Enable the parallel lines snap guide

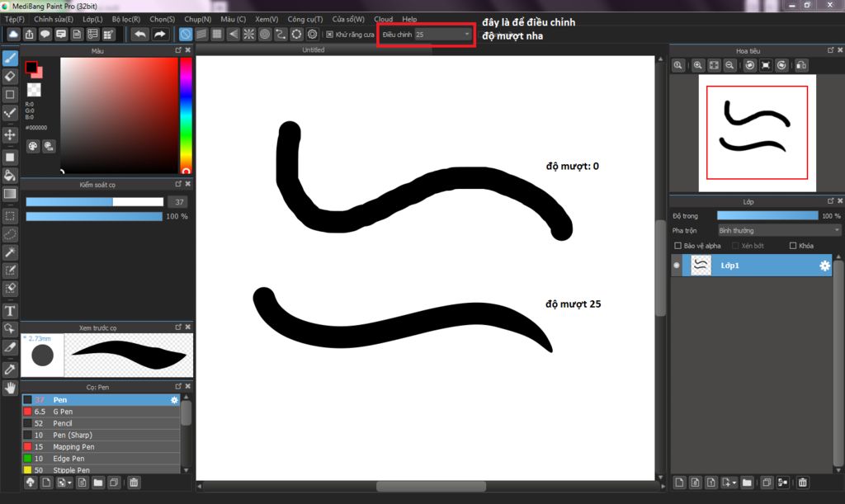201,35
